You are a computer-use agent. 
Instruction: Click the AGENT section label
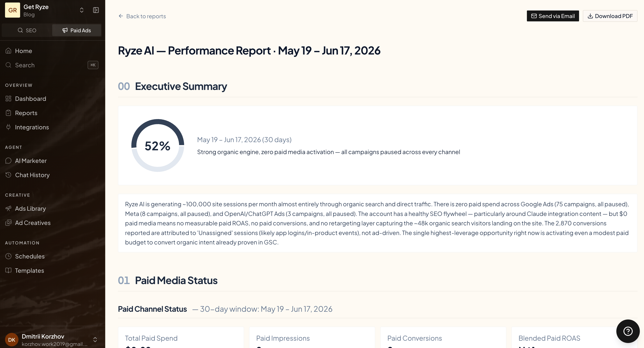13,147
